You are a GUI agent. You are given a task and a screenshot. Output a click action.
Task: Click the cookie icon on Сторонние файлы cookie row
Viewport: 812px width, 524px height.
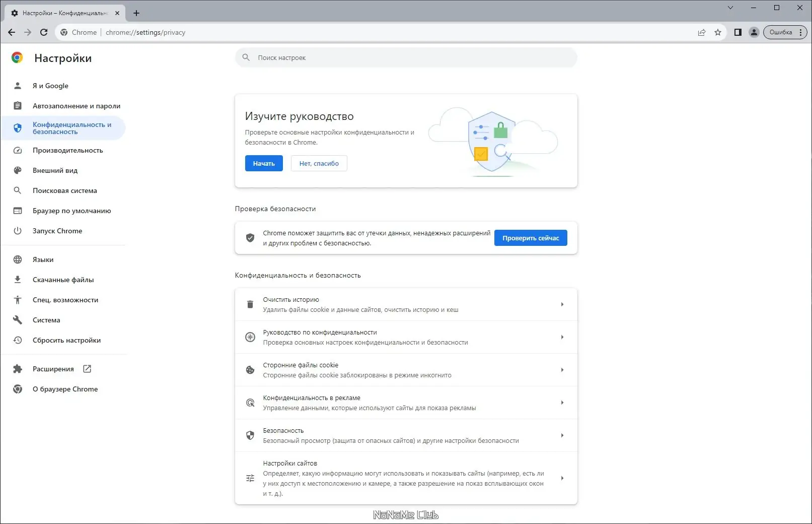(250, 370)
